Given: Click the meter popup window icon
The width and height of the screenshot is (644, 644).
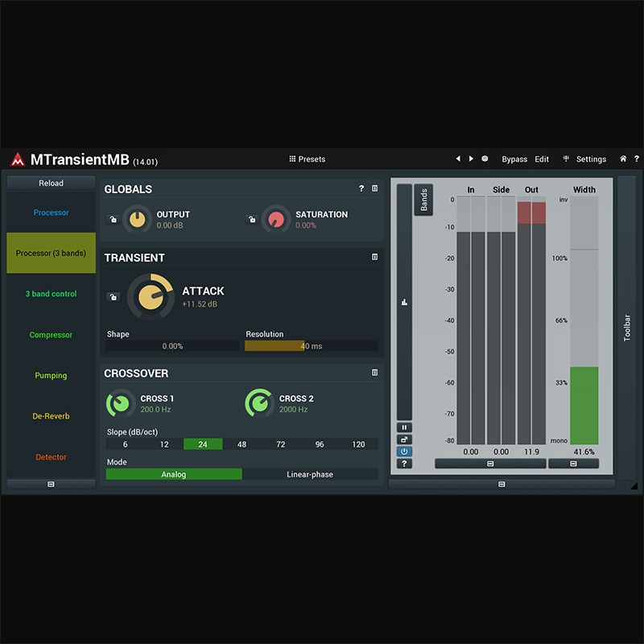Looking at the screenshot, I should click(x=404, y=440).
